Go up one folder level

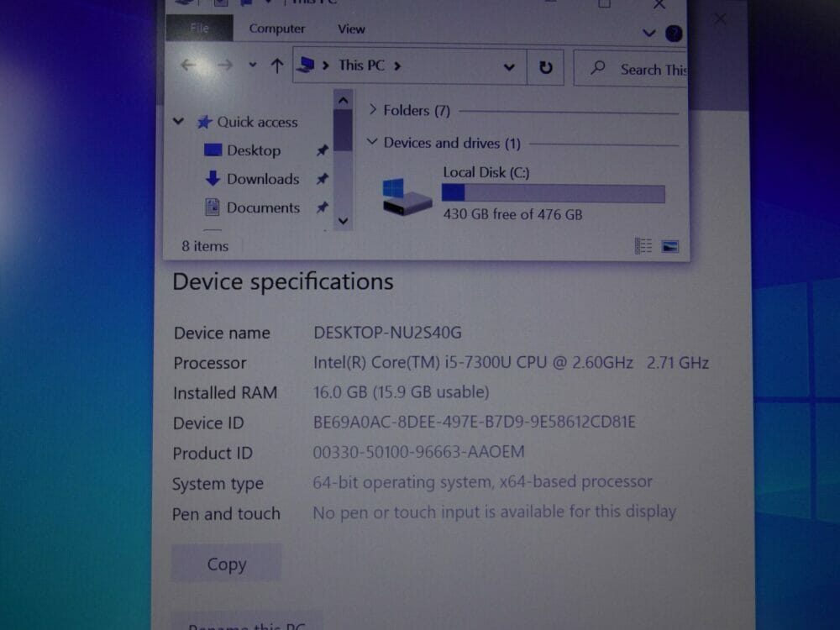click(x=277, y=66)
